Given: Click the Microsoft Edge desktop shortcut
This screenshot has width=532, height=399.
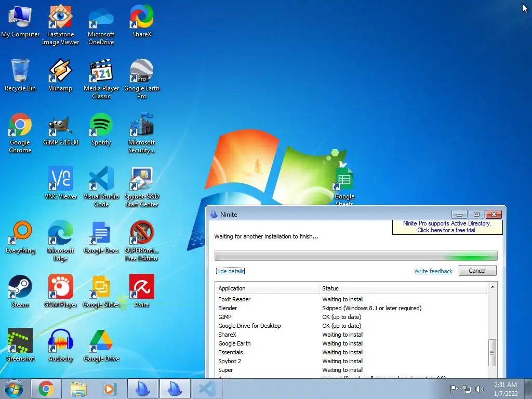Looking at the screenshot, I should tap(60, 241).
